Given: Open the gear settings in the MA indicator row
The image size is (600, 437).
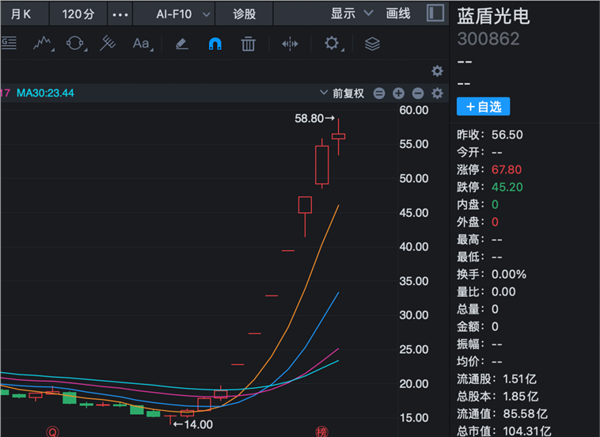Looking at the screenshot, I should [x=437, y=93].
